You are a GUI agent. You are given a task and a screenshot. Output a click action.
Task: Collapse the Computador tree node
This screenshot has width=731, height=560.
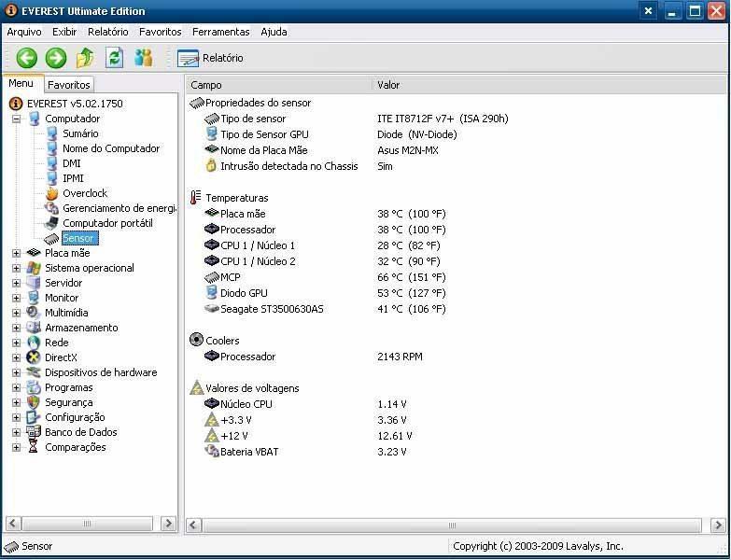16,119
